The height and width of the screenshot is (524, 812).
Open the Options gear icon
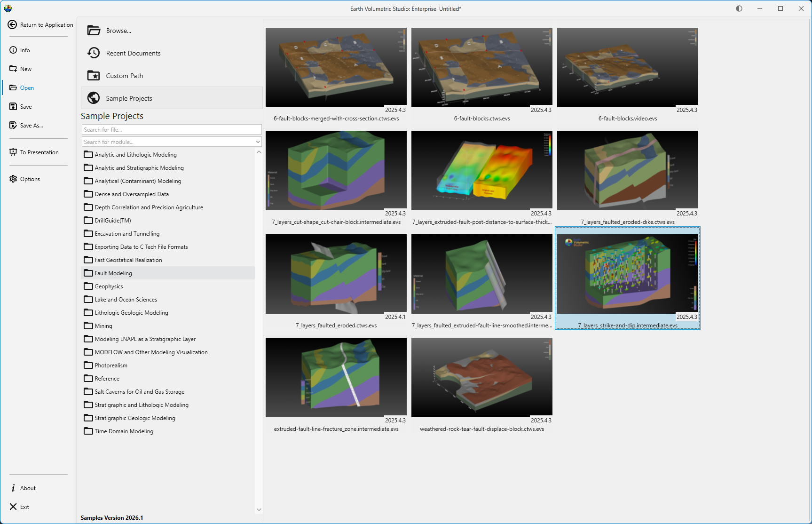[x=13, y=179]
